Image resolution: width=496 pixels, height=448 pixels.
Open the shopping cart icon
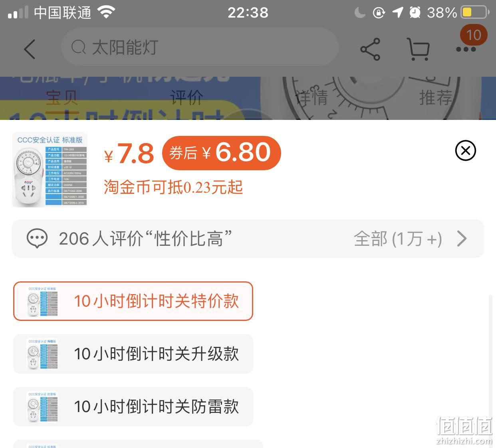418,49
